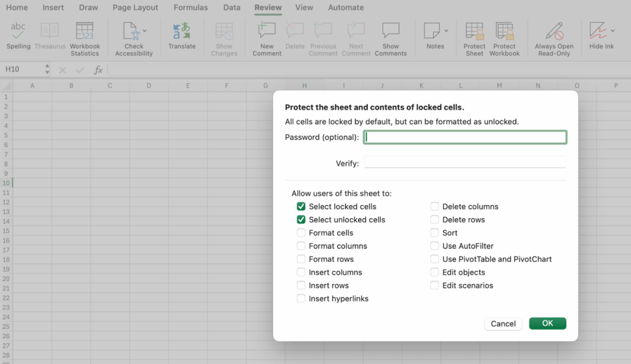Open the Thesaurus tool
The width and height of the screenshot is (631, 364).
click(50, 36)
